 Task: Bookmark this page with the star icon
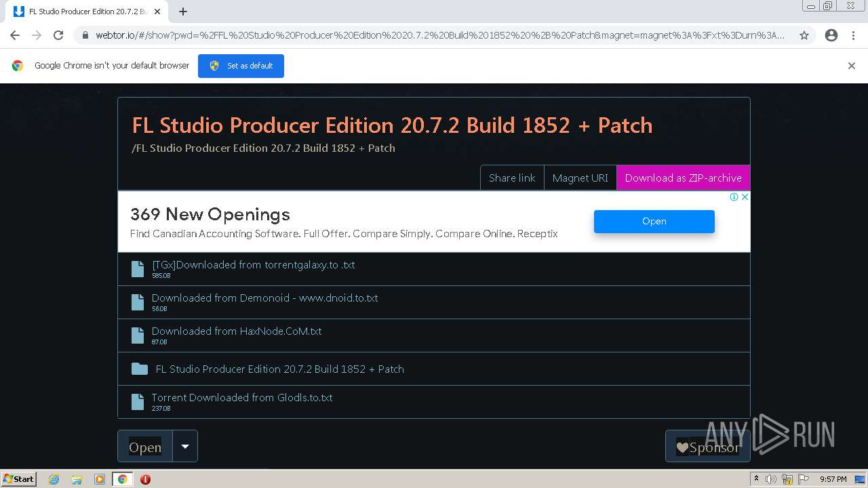coord(804,35)
